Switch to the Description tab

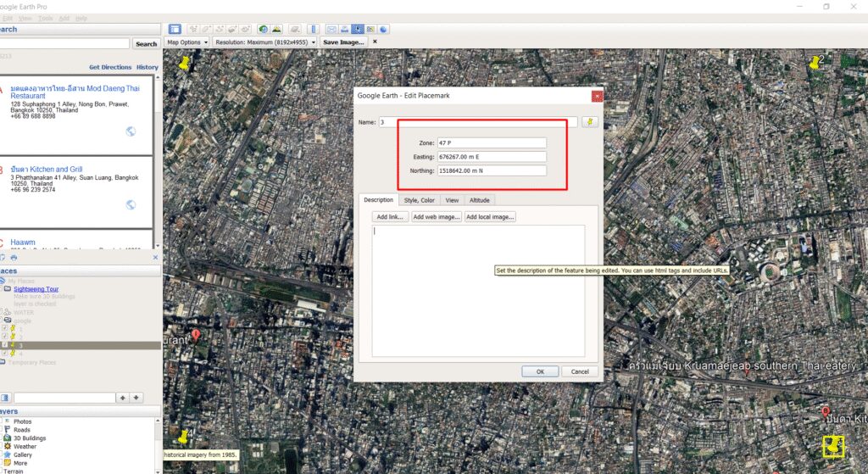click(379, 200)
